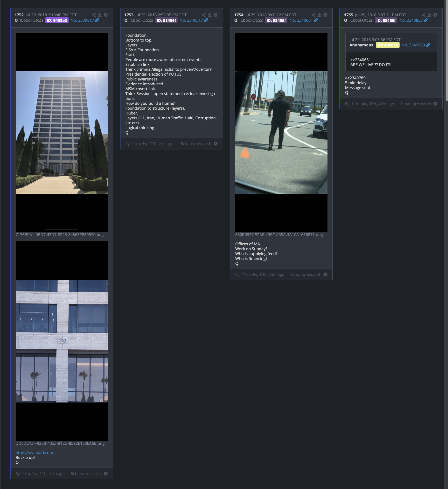Click post number 1752 heading
Image resolution: width=448 pixels, height=489 pixels.
point(19,15)
